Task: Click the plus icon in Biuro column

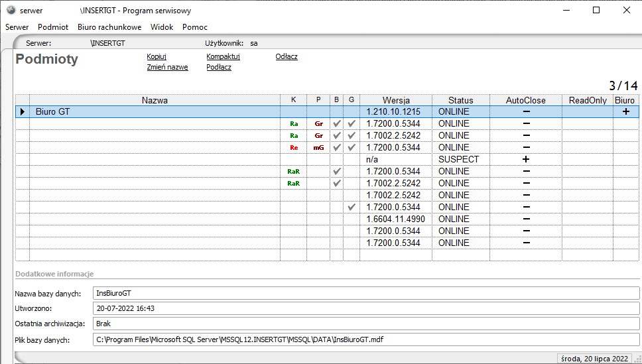Action: pyautogui.click(x=625, y=112)
